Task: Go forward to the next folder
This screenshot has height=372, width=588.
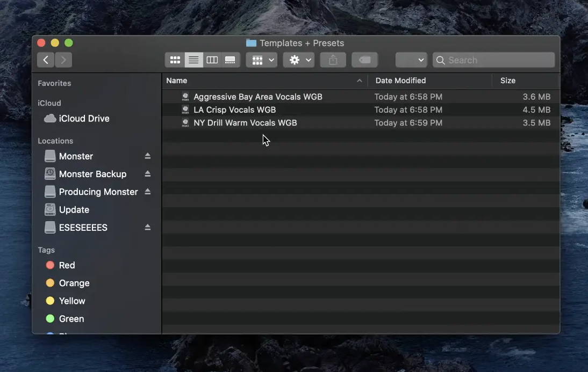Action: pyautogui.click(x=63, y=60)
